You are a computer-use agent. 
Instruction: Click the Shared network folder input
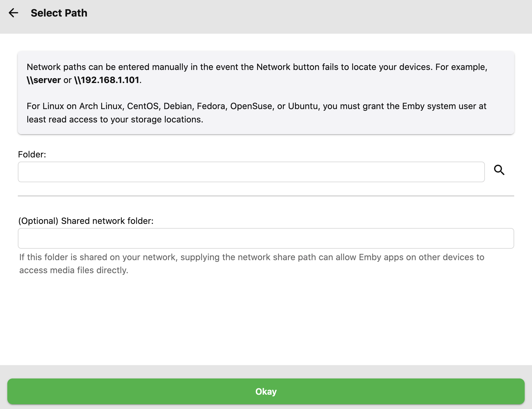pos(266,238)
